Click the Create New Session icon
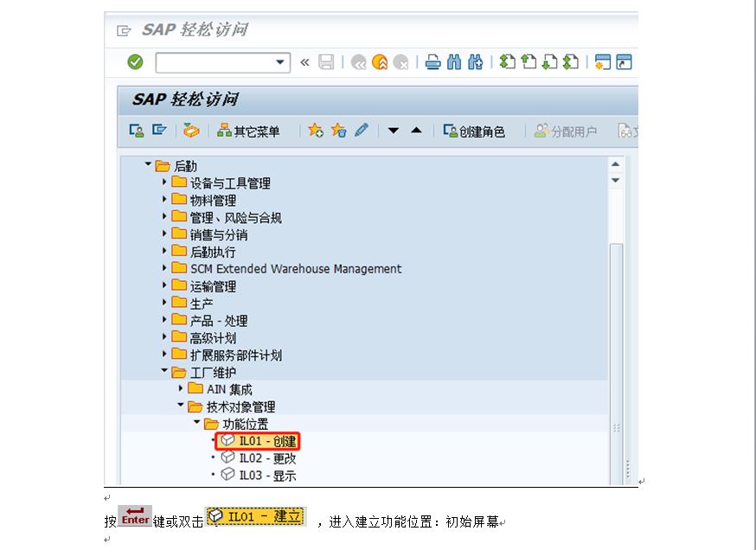The image size is (756, 550). click(603, 62)
